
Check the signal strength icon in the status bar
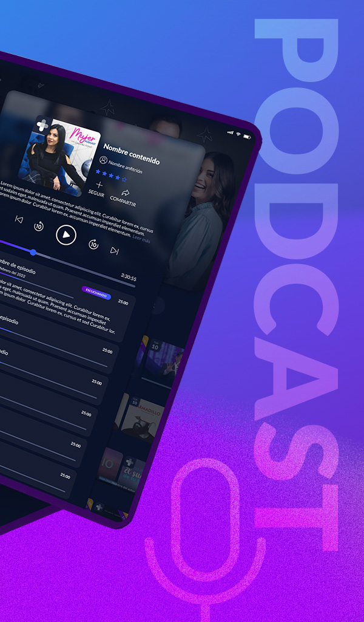pos(231,132)
